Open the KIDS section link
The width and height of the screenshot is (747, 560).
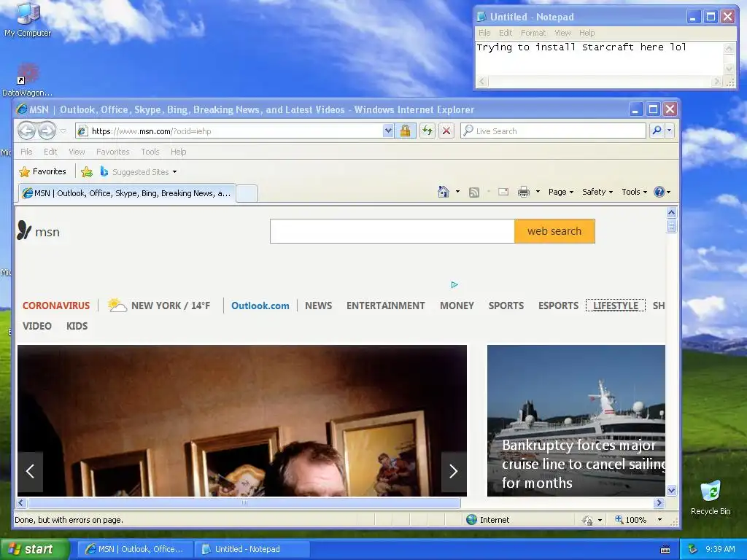(77, 326)
